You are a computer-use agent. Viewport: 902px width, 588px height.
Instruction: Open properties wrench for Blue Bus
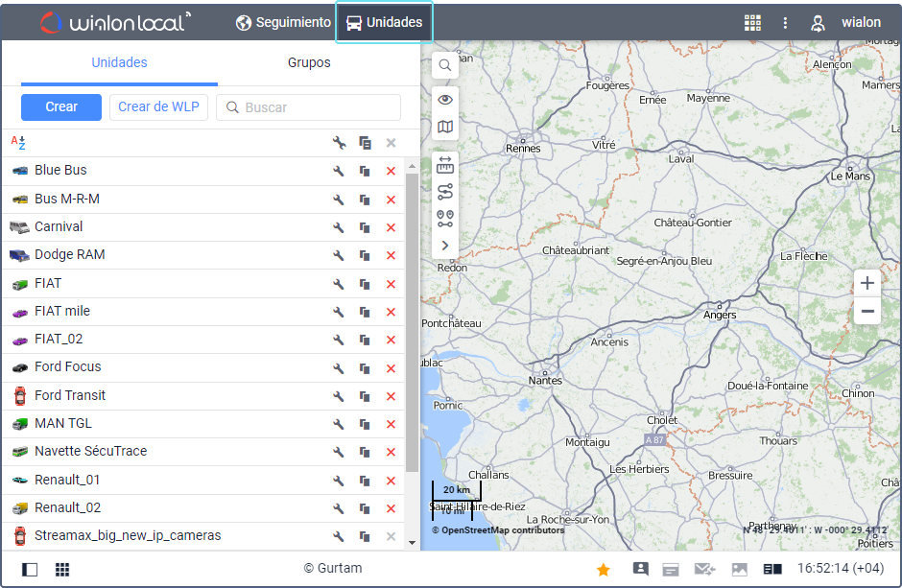(339, 172)
